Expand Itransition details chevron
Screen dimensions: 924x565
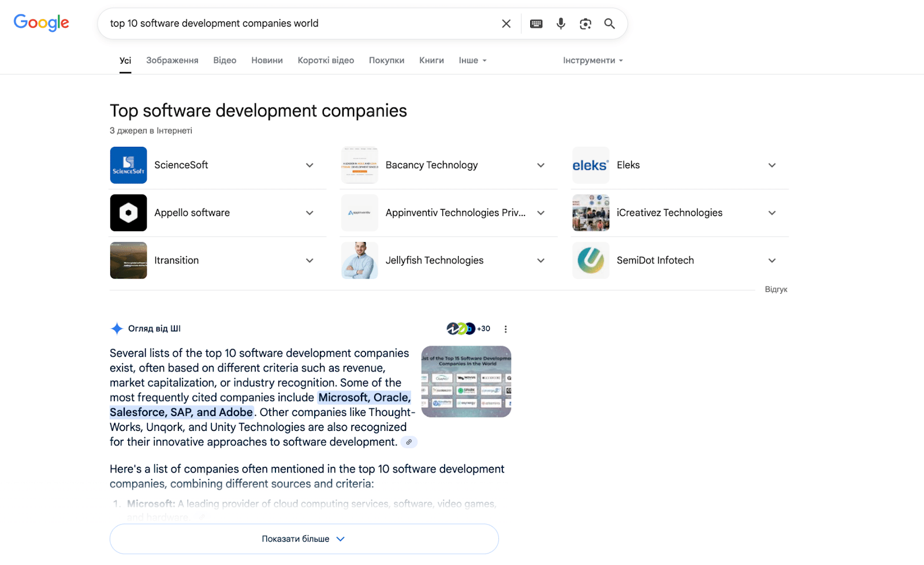coord(310,261)
